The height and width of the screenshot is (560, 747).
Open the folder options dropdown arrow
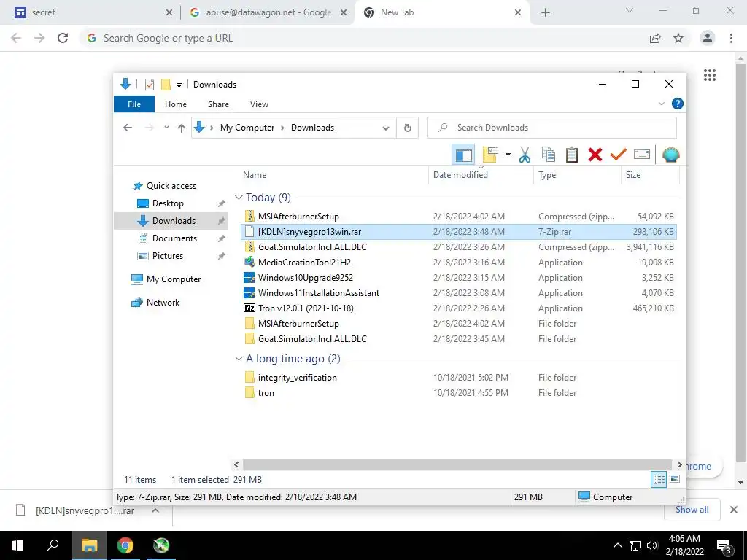508,155
